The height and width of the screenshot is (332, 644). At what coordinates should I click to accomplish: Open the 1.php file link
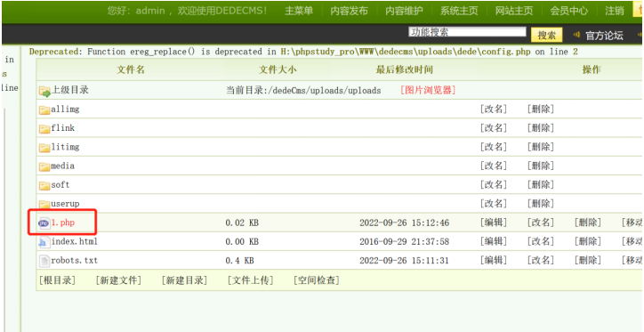tap(63, 223)
